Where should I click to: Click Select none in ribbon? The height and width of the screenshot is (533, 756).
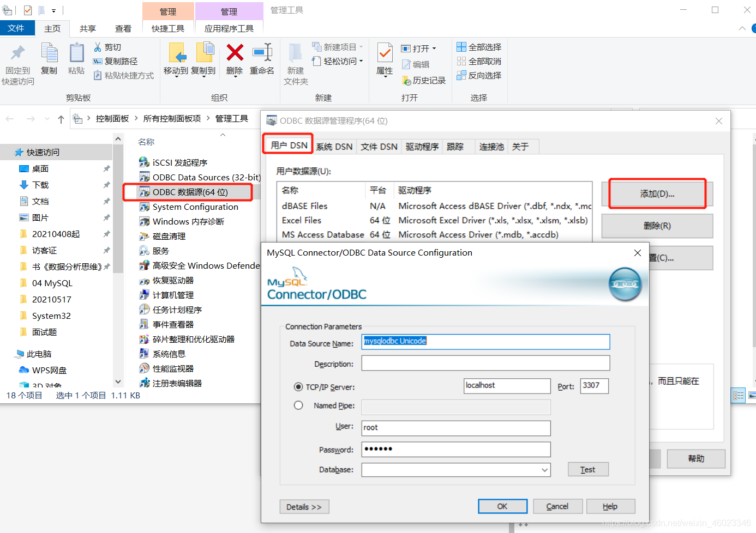pos(479,62)
